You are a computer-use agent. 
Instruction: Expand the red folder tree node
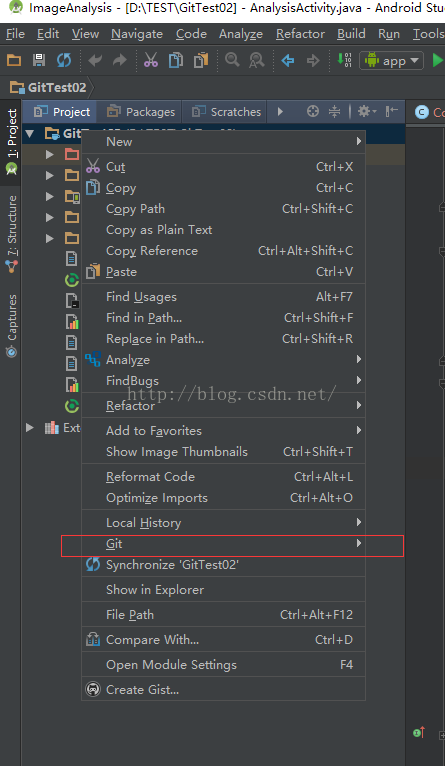(49, 154)
